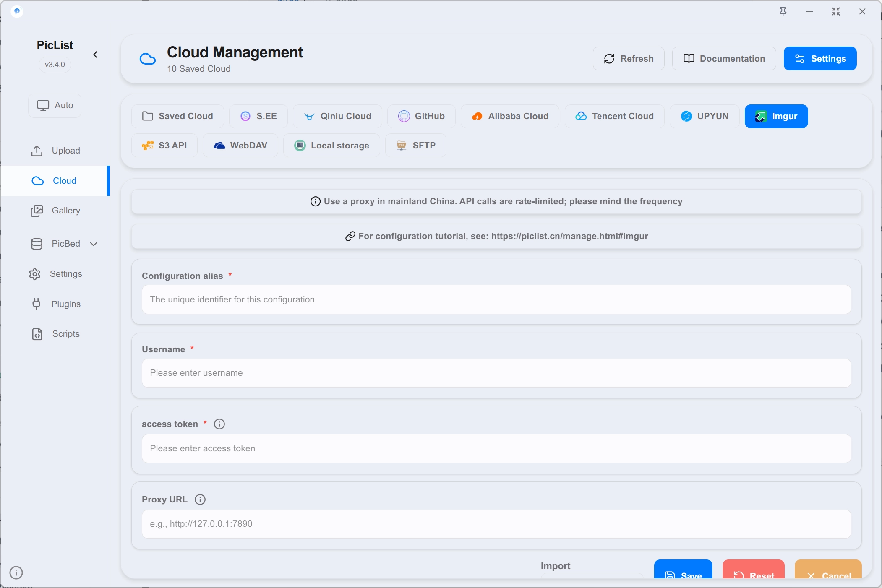The width and height of the screenshot is (882, 588).
Task: Click the PicList app logo icon
Action: pos(17,11)
